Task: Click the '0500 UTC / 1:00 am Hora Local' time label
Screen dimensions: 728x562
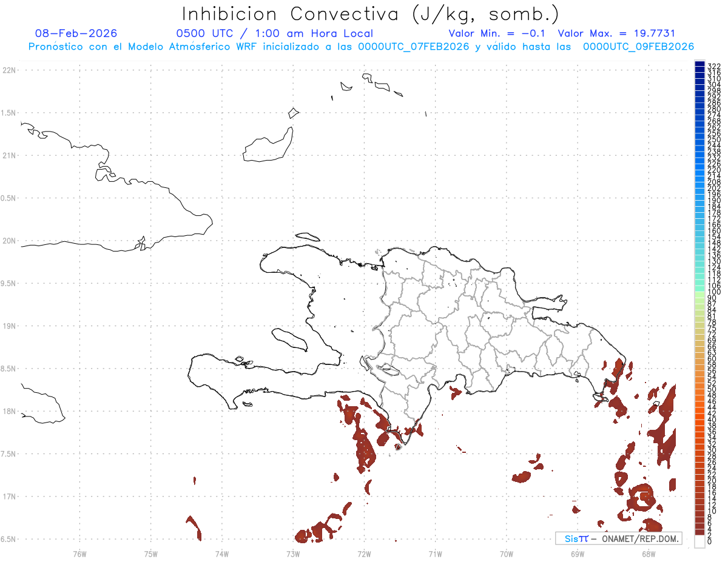Action: (274, 33)
